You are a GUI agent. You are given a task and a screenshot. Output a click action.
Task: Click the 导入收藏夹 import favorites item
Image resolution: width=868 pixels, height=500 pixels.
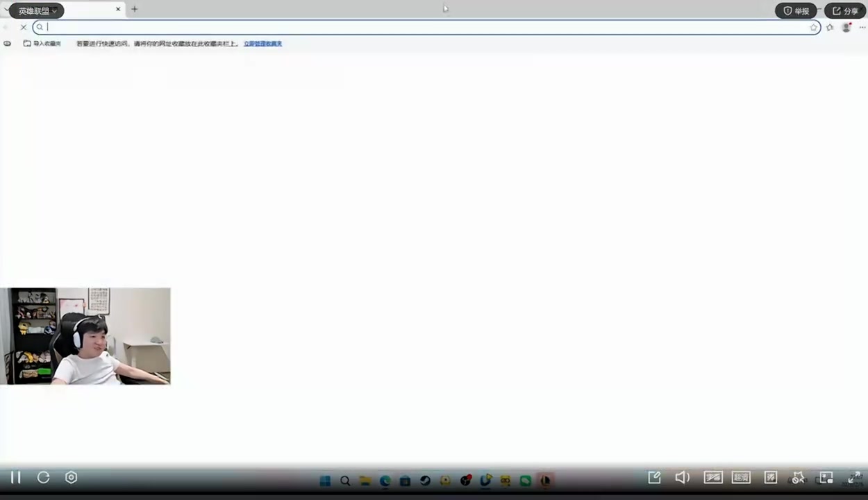click(x=42, y=44)
